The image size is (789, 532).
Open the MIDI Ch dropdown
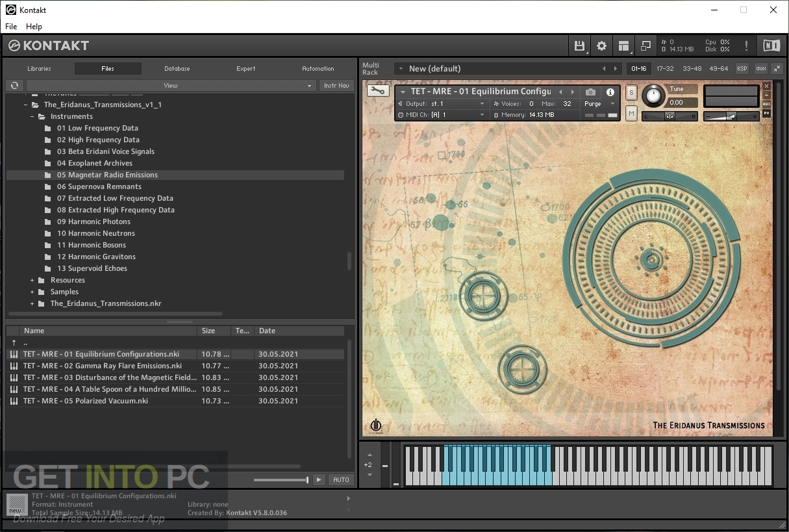point(442,115)
